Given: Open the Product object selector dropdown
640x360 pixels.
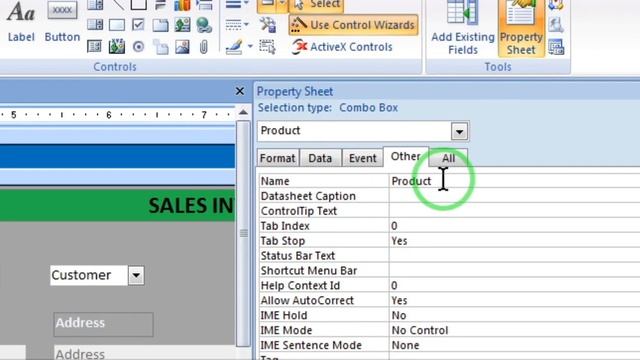Looking at the screenshot, I should (459, 131).
